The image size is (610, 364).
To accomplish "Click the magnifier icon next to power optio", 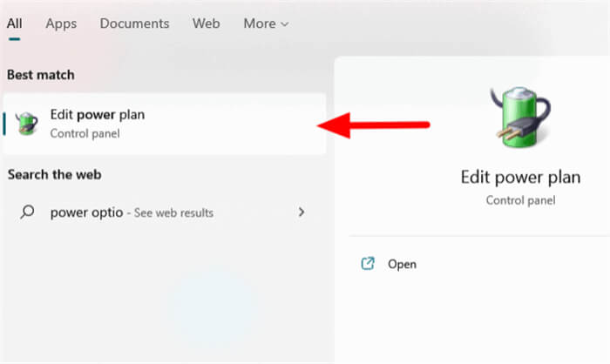I will click(x=27, y=212).
